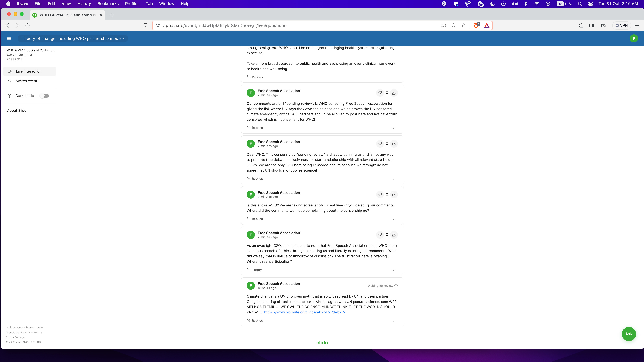The height and width of the screenshot is (362, 644).
Task: Click the Waiting for review info icon
Action: click(396, 286)
